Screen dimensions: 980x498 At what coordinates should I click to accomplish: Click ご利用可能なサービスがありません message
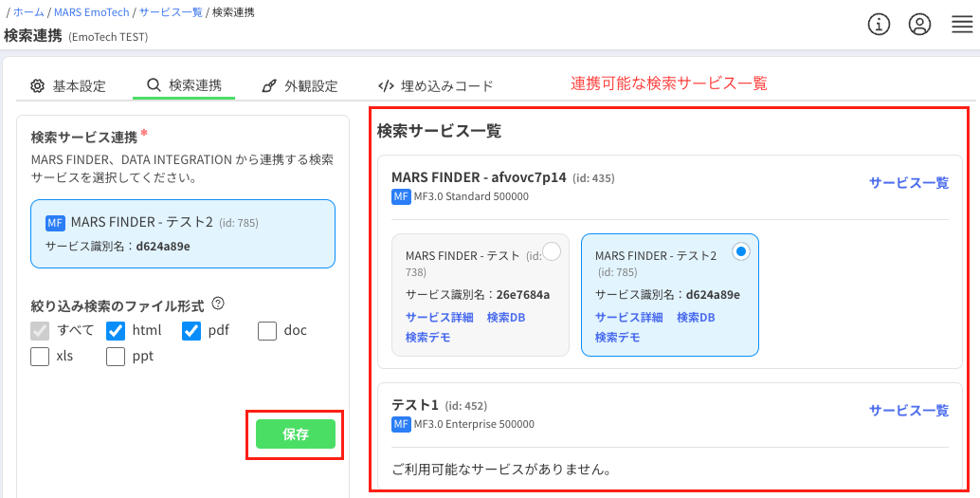point(501,469)
